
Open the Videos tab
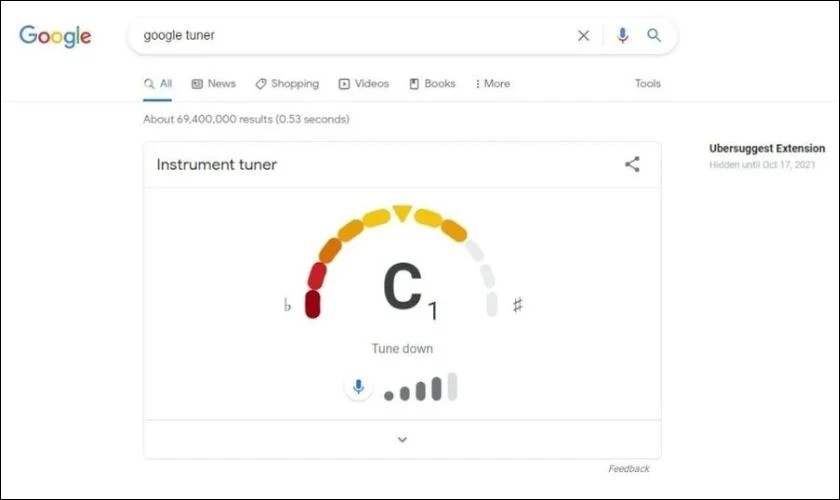coord(363,84)
